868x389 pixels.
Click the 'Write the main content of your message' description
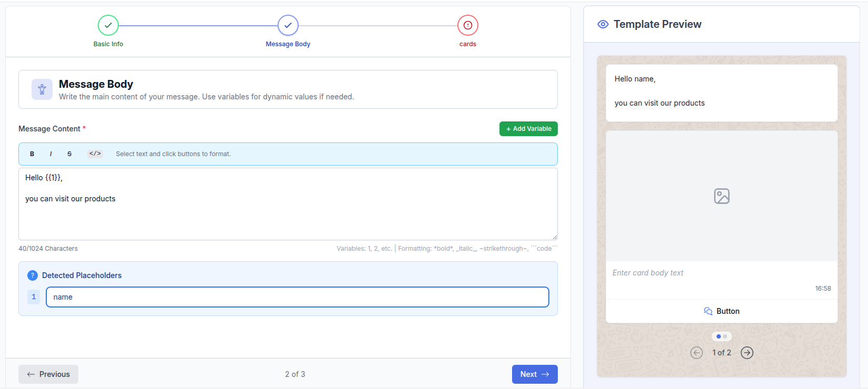[x=207, y=97]
